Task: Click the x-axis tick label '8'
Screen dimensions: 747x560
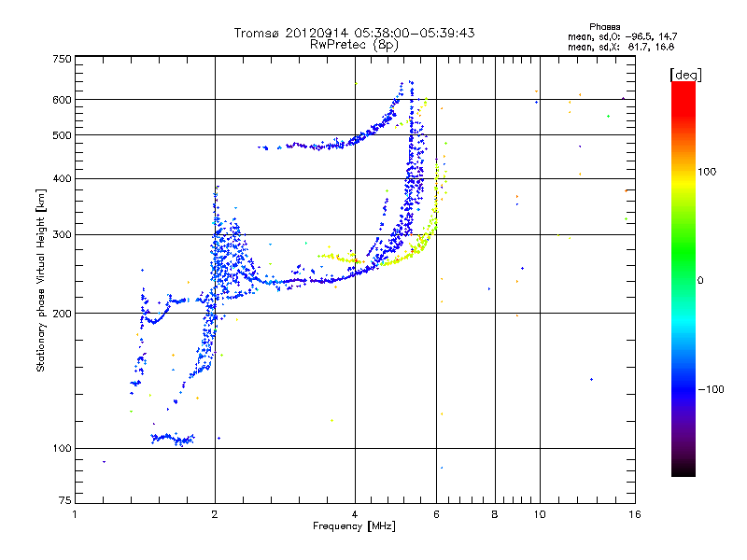Action: (x=495, y=514)
